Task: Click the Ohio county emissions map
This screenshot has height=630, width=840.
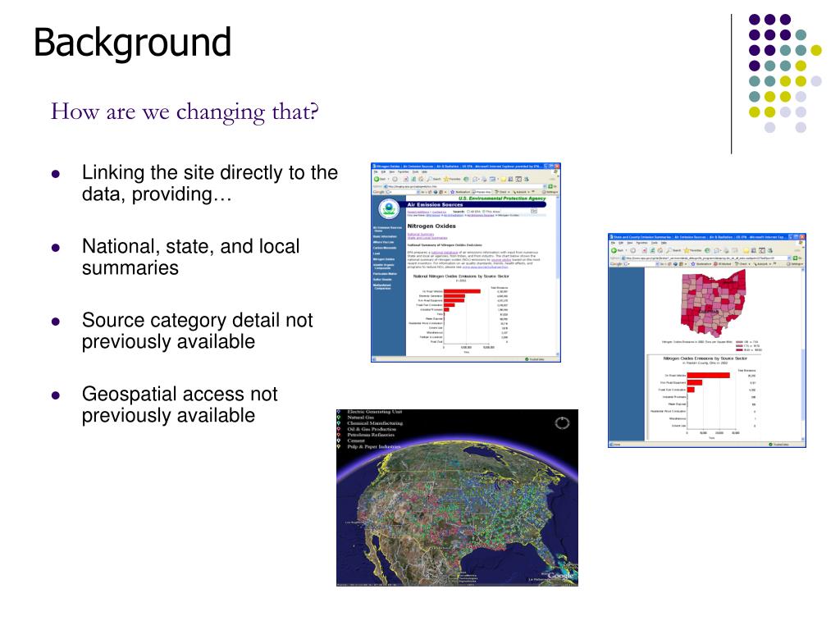Action: [713, 303]
